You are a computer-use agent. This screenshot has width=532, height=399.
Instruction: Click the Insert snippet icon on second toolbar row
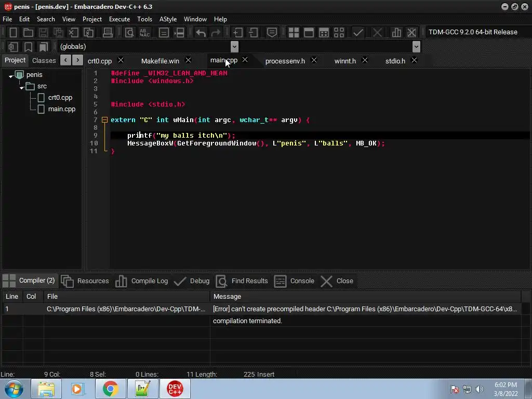click(13, 47)
